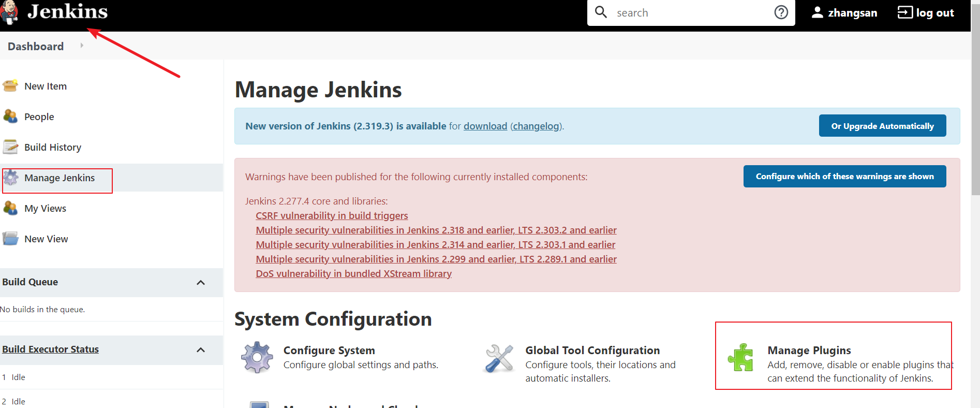This screenshot has height=408, width=980.
Task: Open the People sidebar entry
Action: coord(39,117)
